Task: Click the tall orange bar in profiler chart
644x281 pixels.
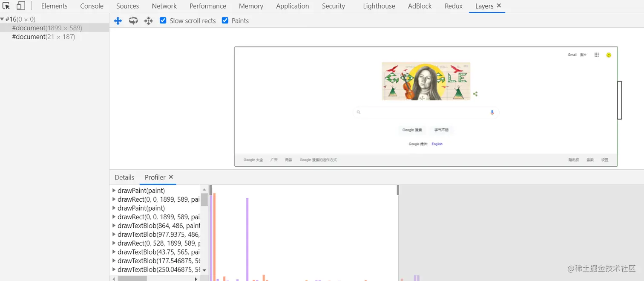Action: pos(215,237)
